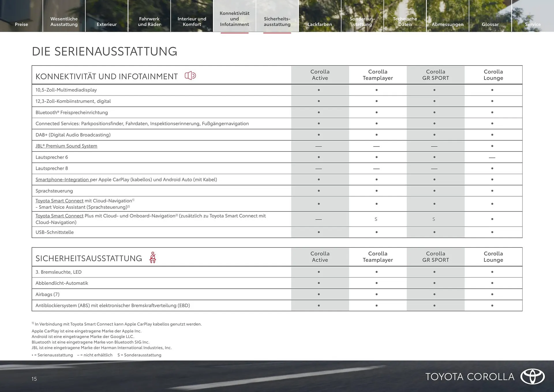
Task: Expand the Corolla Lounge column header
Action: [x=493, y=75]
